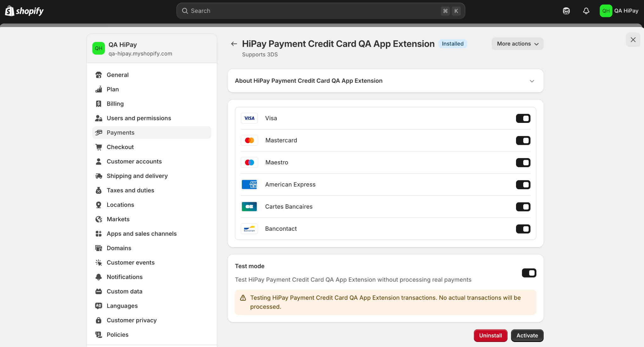Open Policies settings
The image size is (644, 347).
coord(152,335)
